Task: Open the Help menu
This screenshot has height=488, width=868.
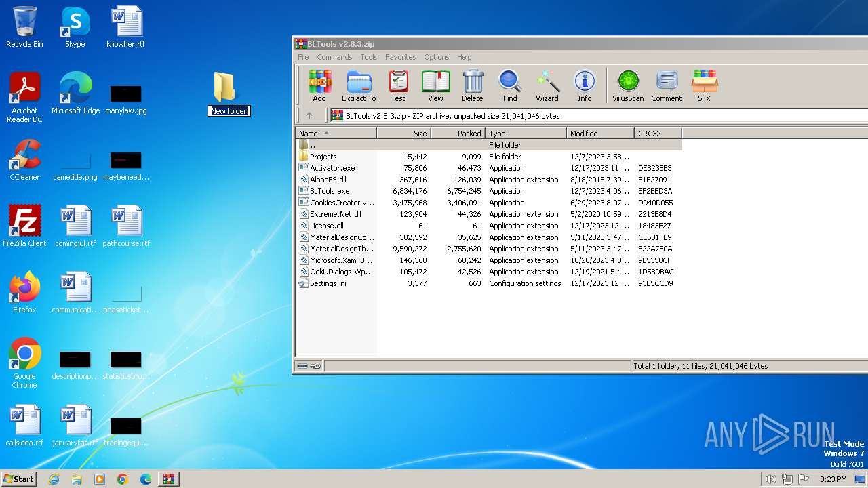Action: [x=465, y=57]
